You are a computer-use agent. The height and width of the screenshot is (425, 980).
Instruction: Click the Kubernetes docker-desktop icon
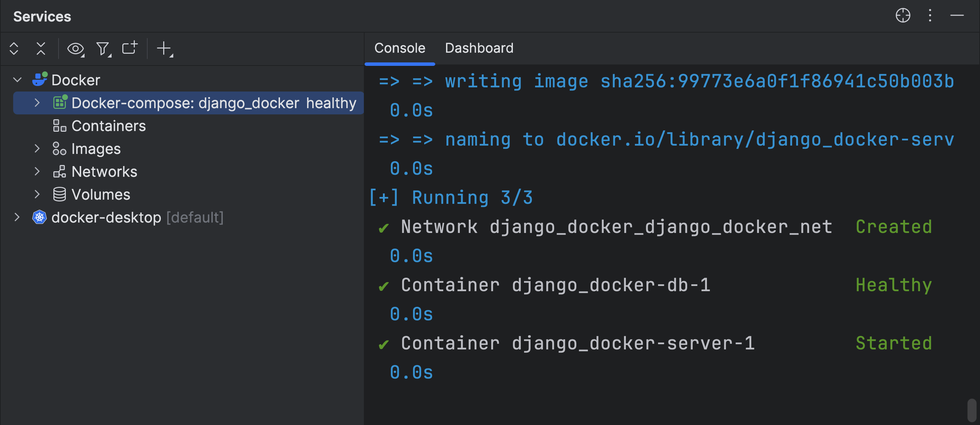tap(40, 217)
